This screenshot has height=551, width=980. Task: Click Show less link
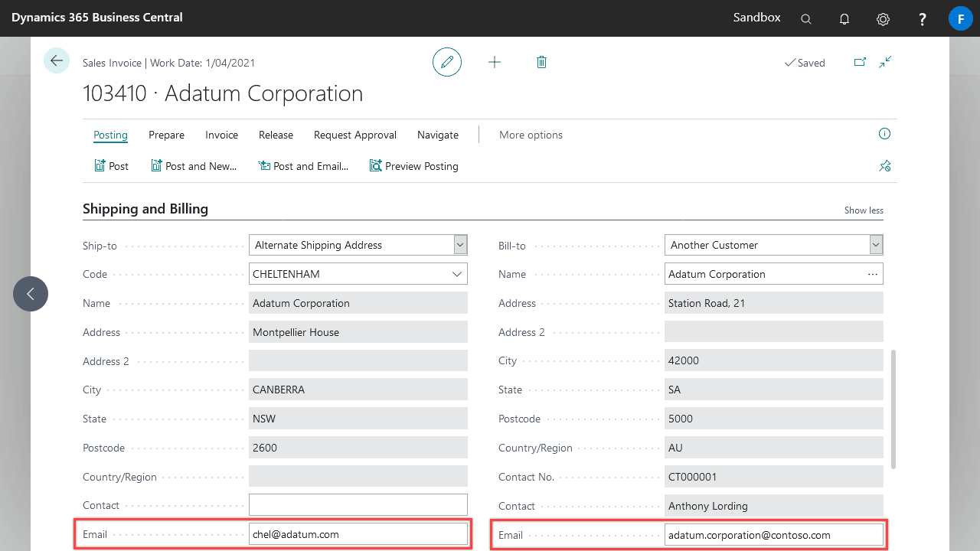[864, 210]
